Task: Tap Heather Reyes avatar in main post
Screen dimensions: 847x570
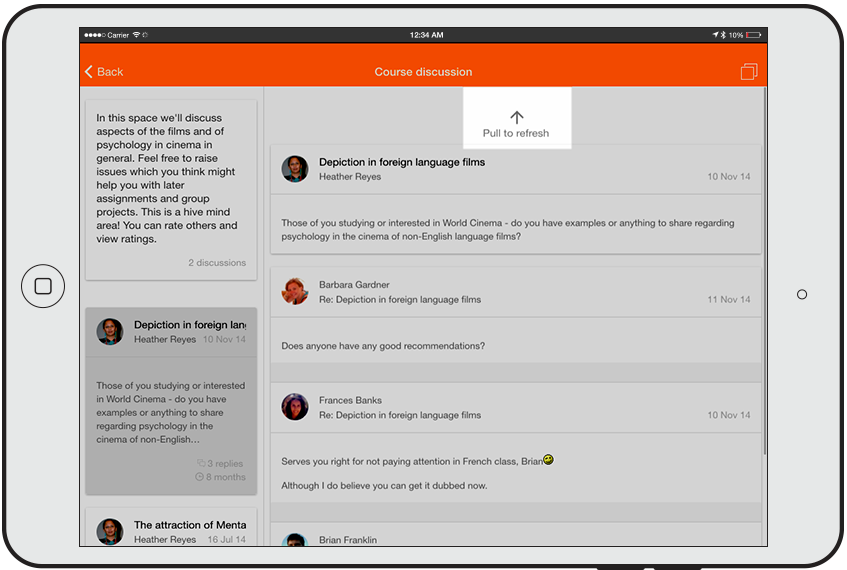Action: click(x=295, y=169)
